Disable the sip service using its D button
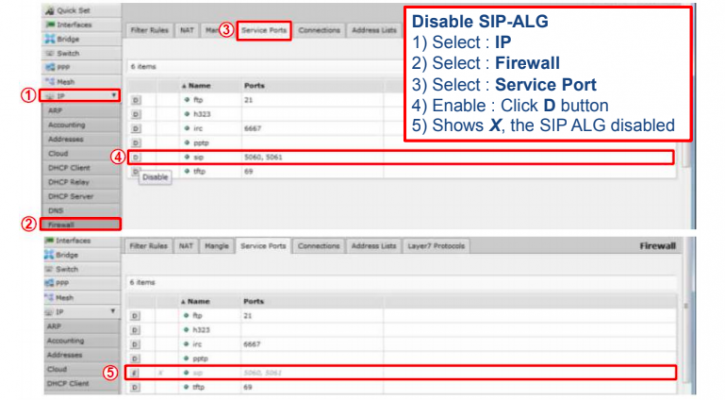The width and height of the screenshot is (725, 400). point(135,157)
